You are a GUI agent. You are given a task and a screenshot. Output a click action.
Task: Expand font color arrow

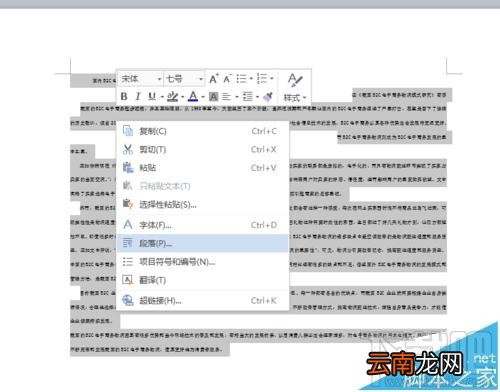coord(203,97)
